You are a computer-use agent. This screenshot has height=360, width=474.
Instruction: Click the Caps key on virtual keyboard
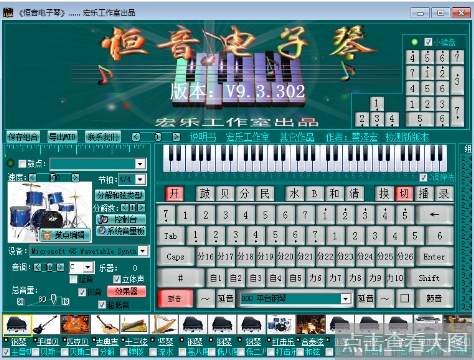(175, 257)
